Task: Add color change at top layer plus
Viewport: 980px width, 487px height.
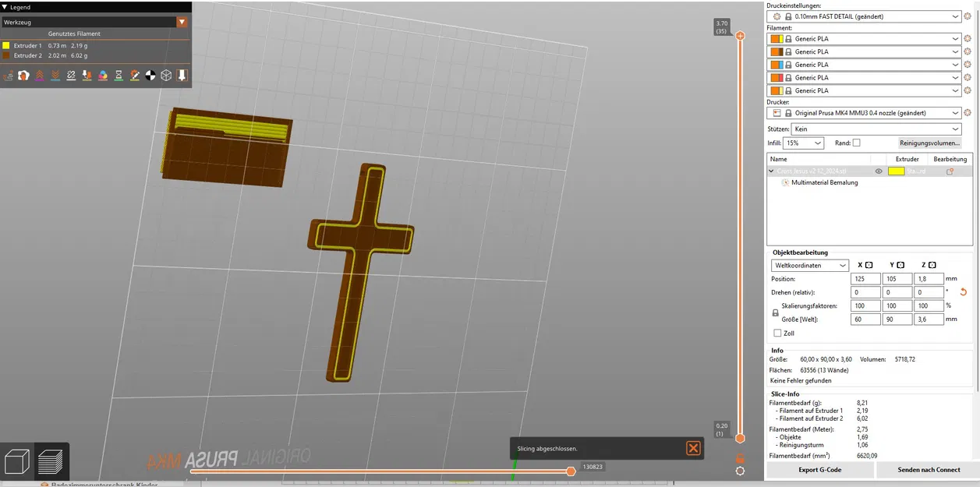Action: 740,35
